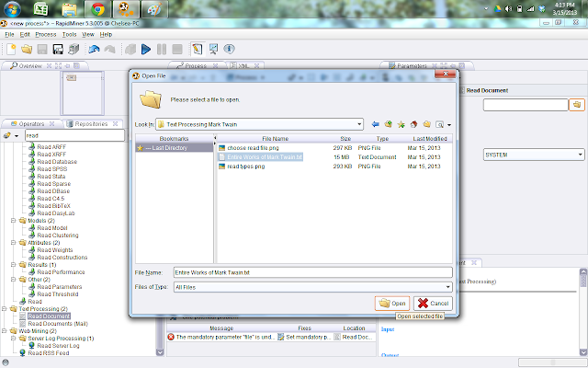Viewport: 588px width, 368px height.
Task: Sort by Last Modified column header
Action: point(430,139)
